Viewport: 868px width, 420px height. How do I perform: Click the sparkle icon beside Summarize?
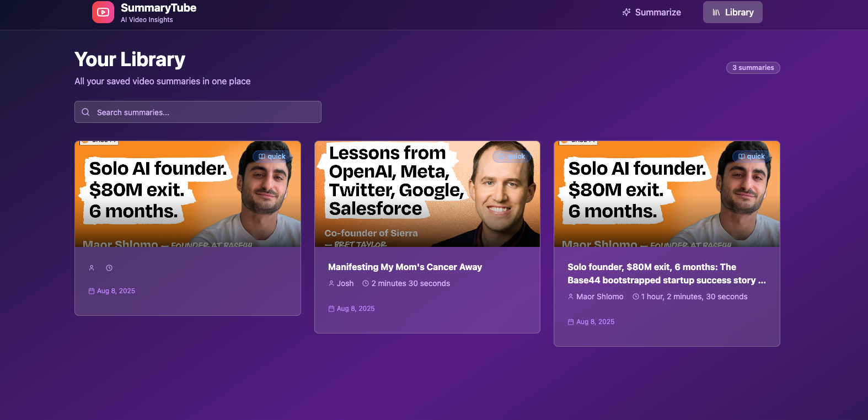click(x=626, y=12)
